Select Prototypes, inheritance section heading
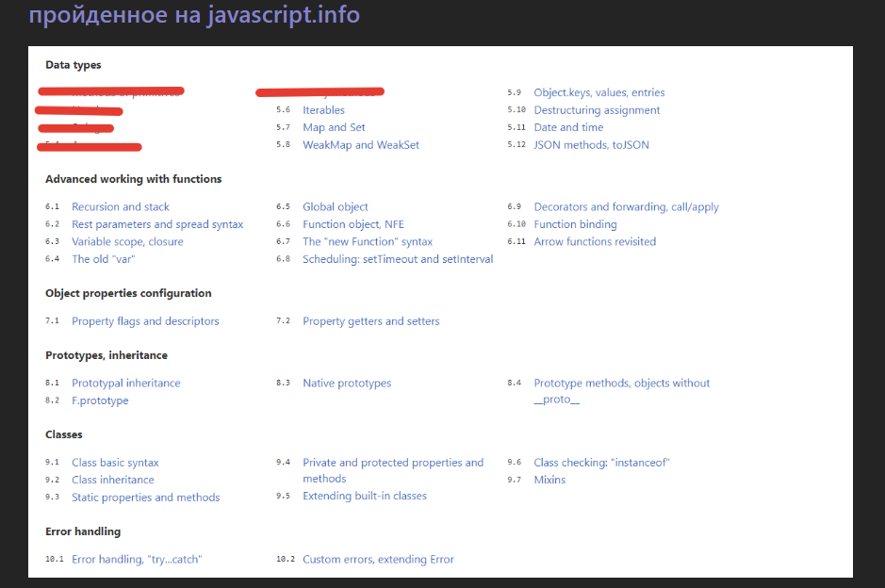 [x=107, y=355]
